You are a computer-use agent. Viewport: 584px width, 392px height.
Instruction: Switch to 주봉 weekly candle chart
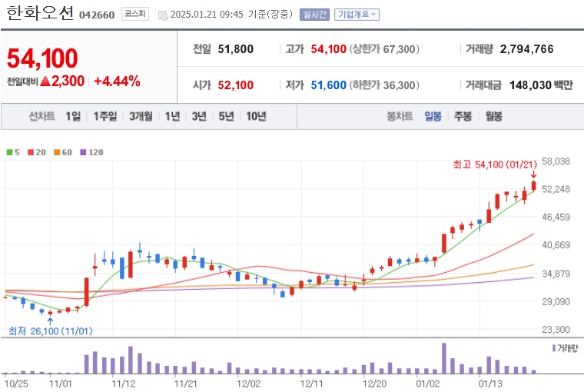(x=463, y=116)
